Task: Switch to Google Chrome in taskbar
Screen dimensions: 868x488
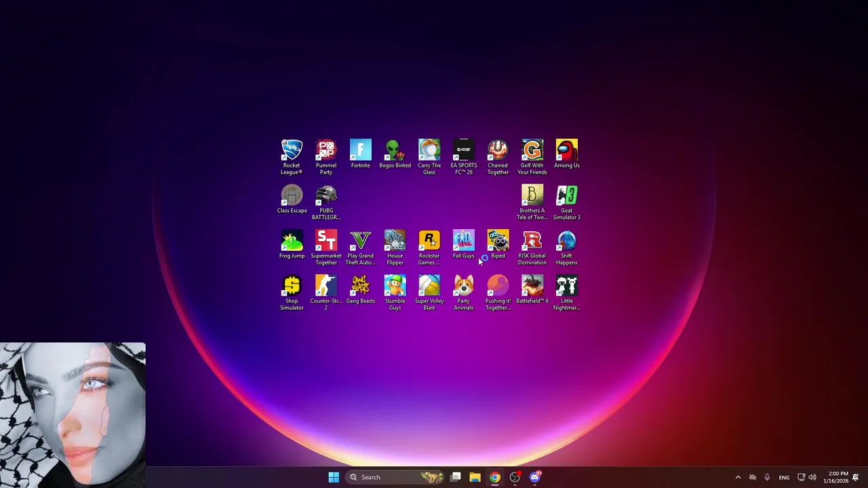Action: pyautogui.click(x=495, y=477)
